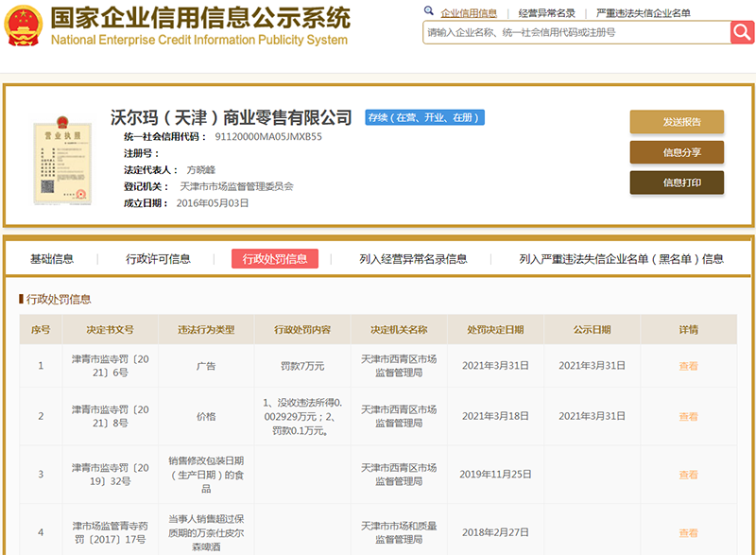Click the 发送报告 button
This screenshot has height=555, width=756.
pos(677,122)
